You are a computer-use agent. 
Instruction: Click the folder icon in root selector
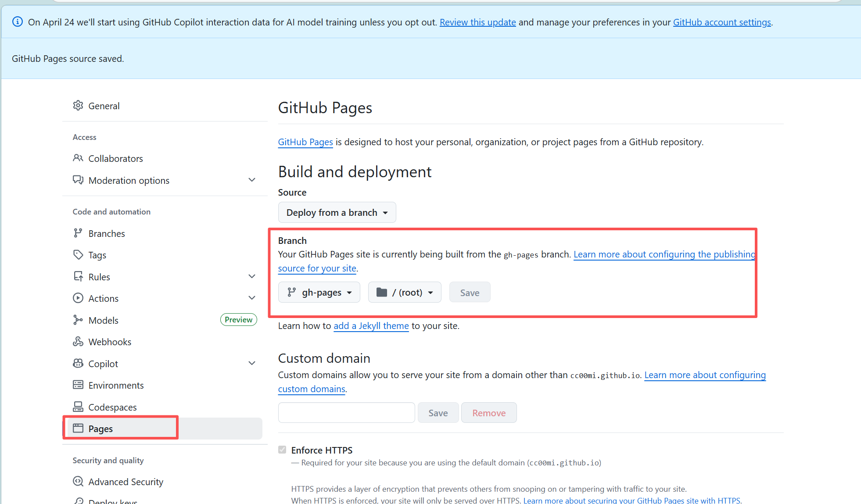pyautogui.click(x=382, y=292)
